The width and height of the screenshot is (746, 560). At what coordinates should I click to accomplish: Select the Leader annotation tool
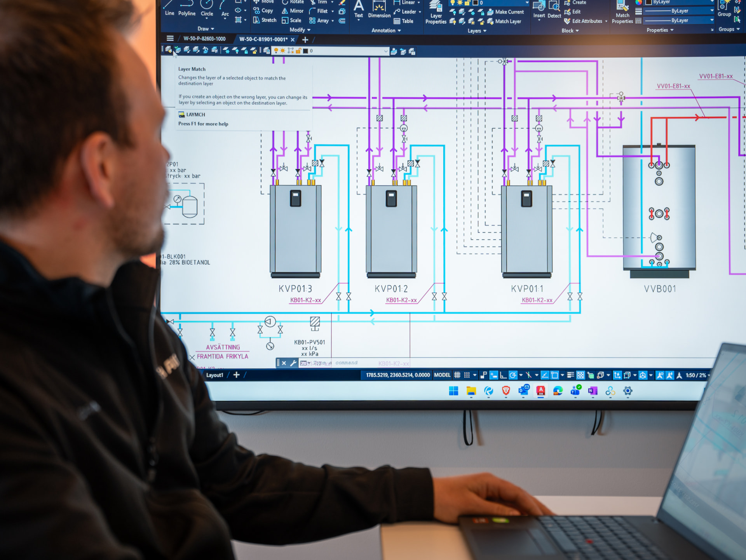click(x=404, y=12)
